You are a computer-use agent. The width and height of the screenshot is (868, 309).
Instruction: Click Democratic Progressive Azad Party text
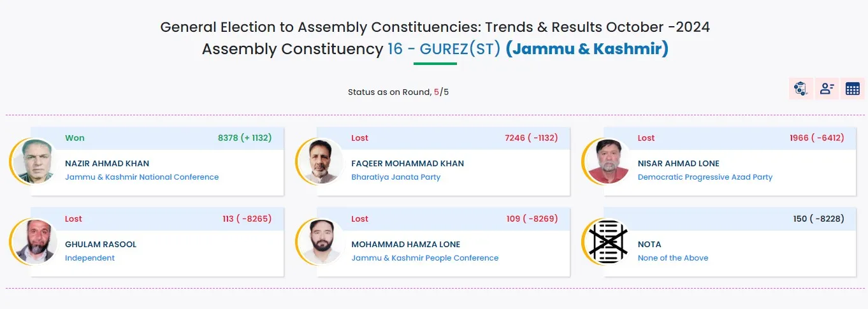tap(705, 177)
